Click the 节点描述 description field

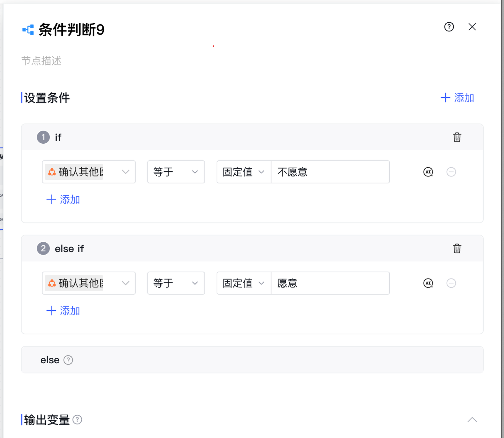click(126, 61)
